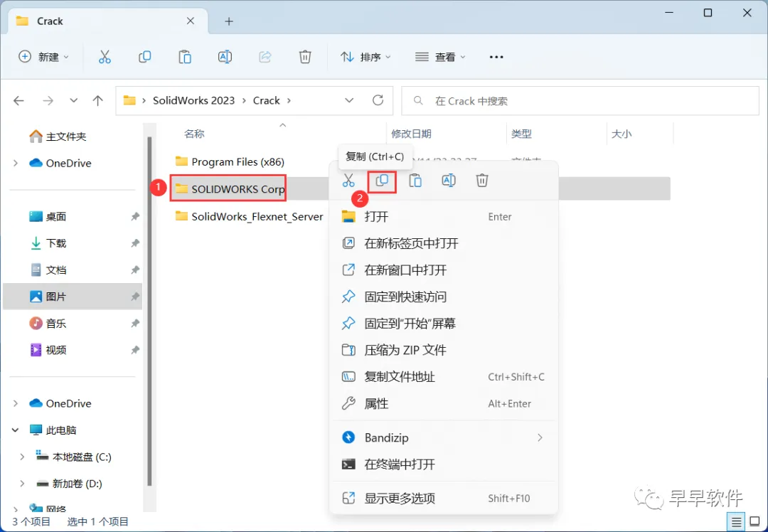Click the Delete trash icon in the top toolbar
Viewport: 768px width, 532px height.
pos(305,57)
